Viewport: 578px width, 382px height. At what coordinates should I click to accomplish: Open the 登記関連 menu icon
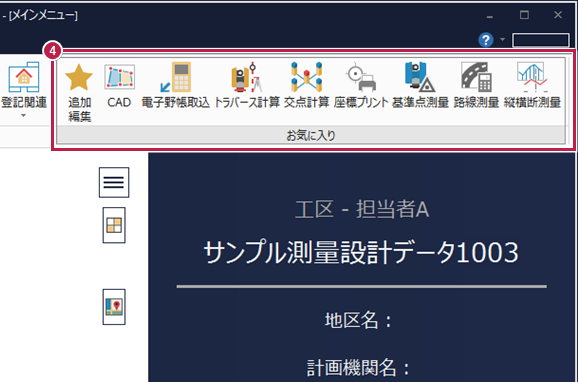(24, 77)
